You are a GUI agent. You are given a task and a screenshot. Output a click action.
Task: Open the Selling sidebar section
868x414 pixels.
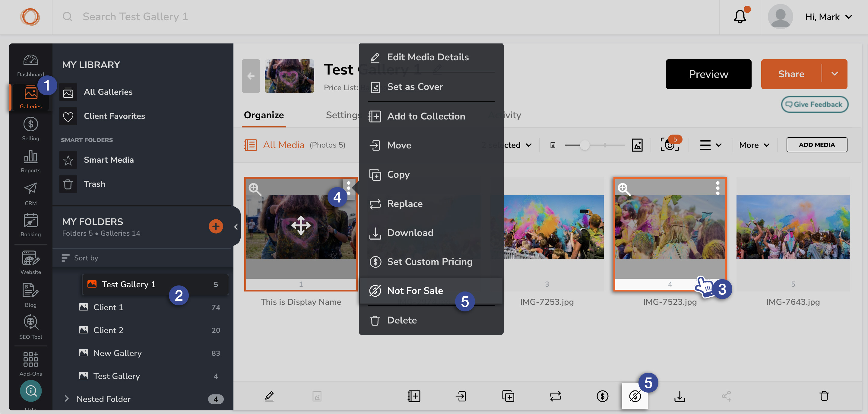30,129
